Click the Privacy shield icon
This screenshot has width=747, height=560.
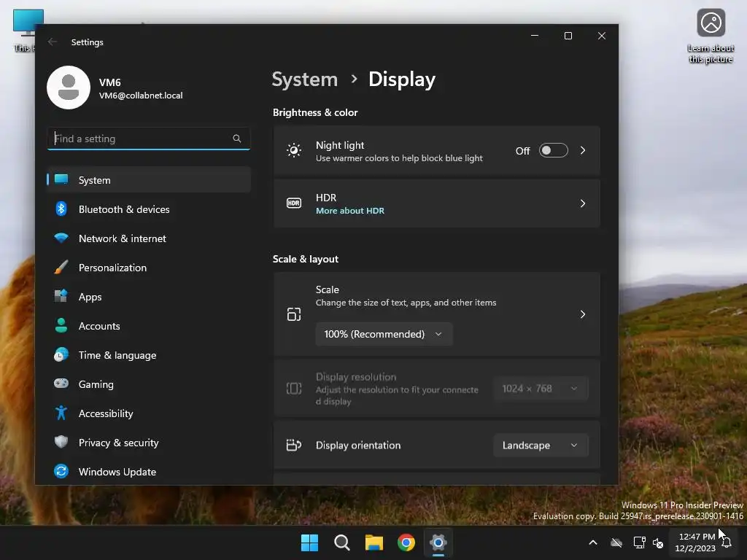click(x=61, y=442)
